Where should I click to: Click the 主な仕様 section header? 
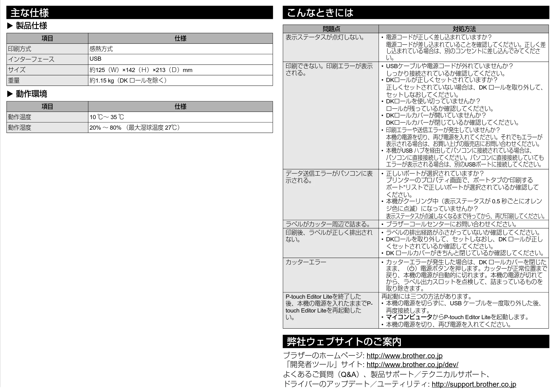click(140, 12)
